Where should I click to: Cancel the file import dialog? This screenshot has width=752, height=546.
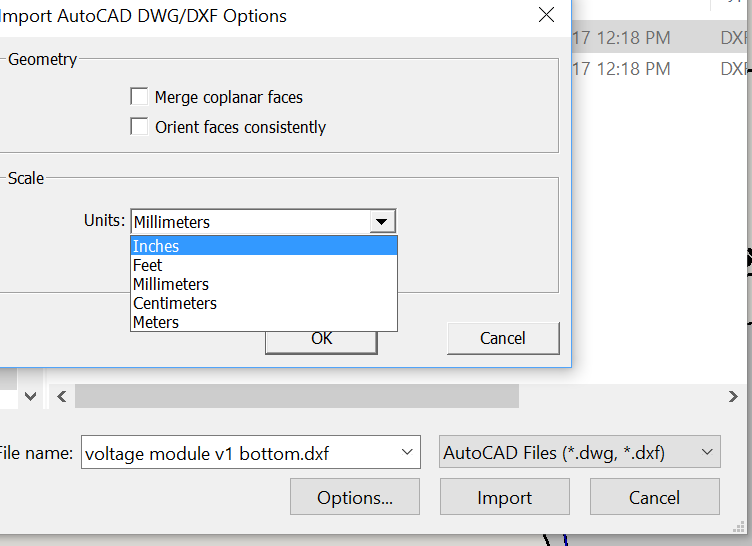[x=655, y=497]
